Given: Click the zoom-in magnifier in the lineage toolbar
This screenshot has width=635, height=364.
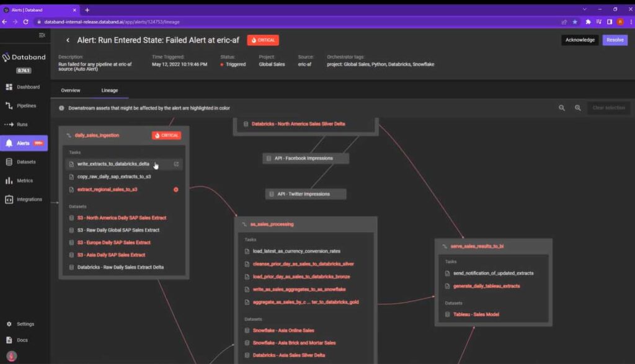Looking at the screenshot, I should pos(578,108).
